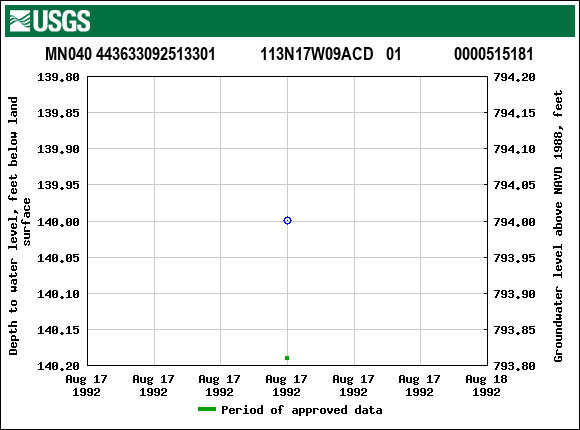Click the right axis value 793.80
Viewport: 580px width, 430px height.
tap(515, 366)
